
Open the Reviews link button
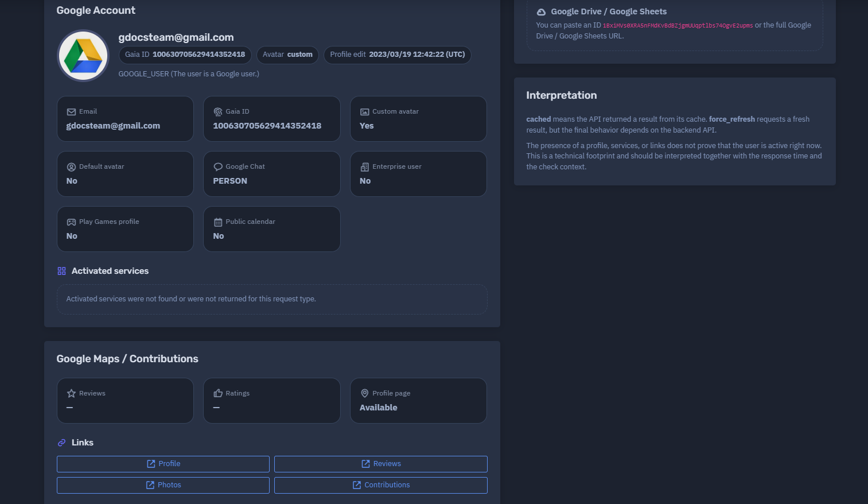tap(381, 464)
